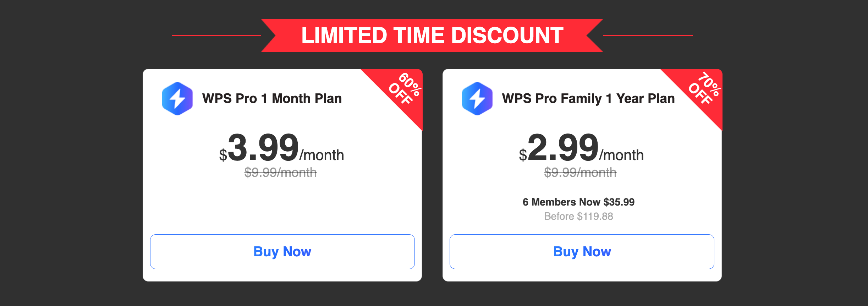
Task: Select the WPS Pro Family 1 Year Plan title
Action: [x=588, y=98]
